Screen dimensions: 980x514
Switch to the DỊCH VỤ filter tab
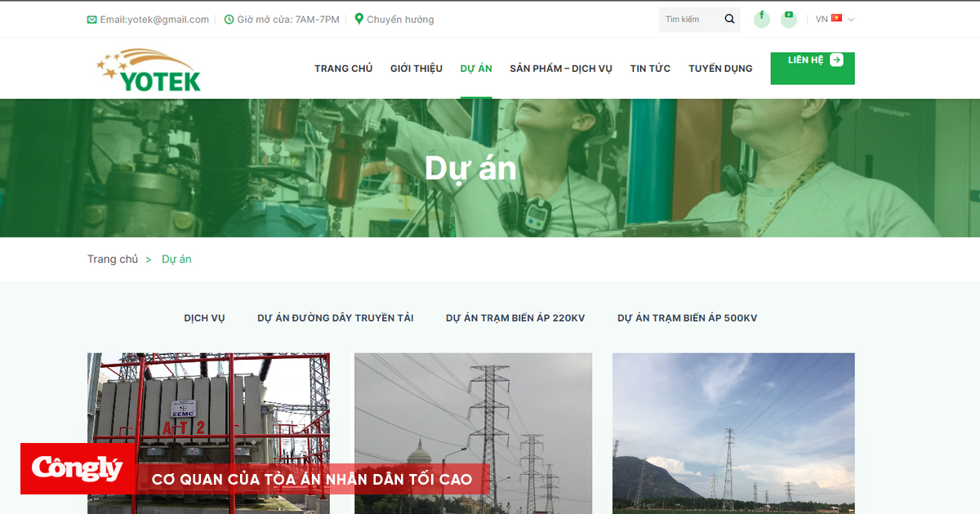point(203,317)
